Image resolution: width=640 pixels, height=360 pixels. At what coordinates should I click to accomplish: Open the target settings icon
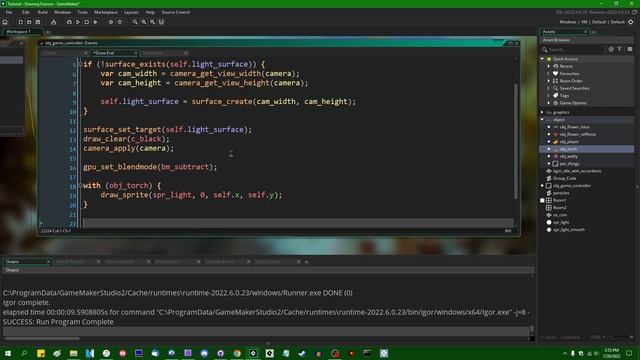(x=631, y=22)
